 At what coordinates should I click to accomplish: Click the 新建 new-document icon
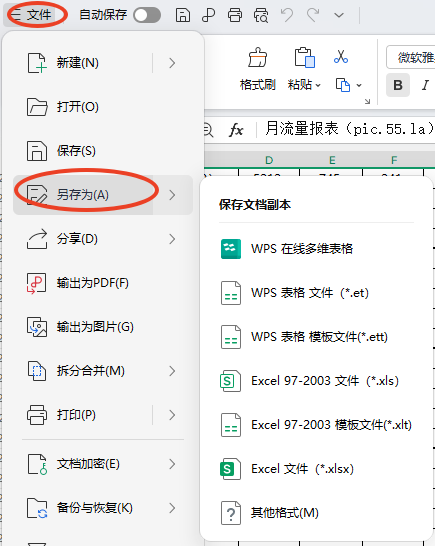(37, 63)
